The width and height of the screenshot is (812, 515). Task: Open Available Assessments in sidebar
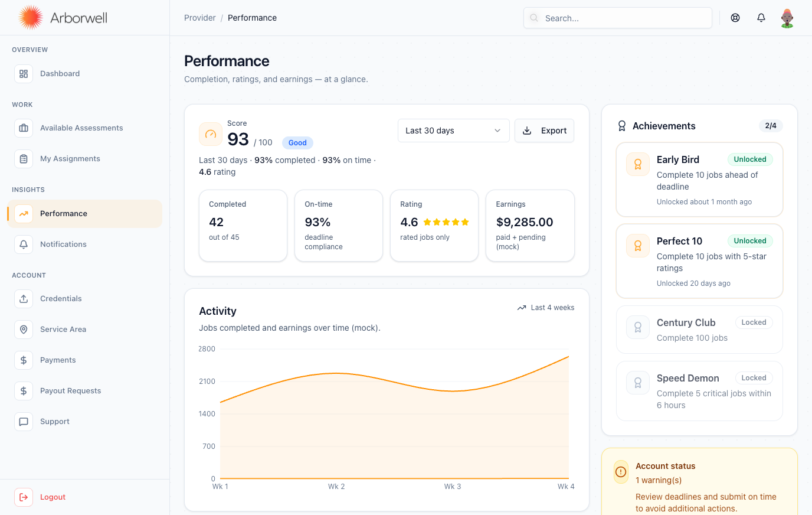click(x=81, y=128)
